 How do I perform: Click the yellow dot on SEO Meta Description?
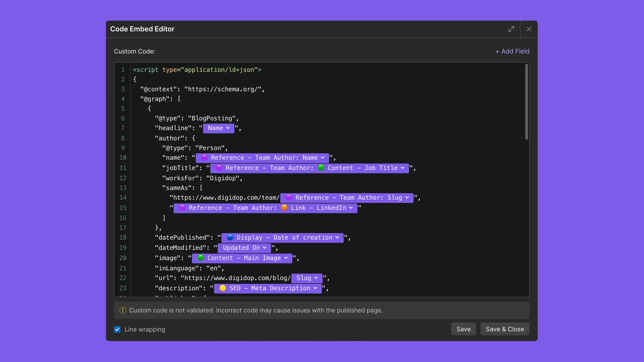(x=222, y=288)
